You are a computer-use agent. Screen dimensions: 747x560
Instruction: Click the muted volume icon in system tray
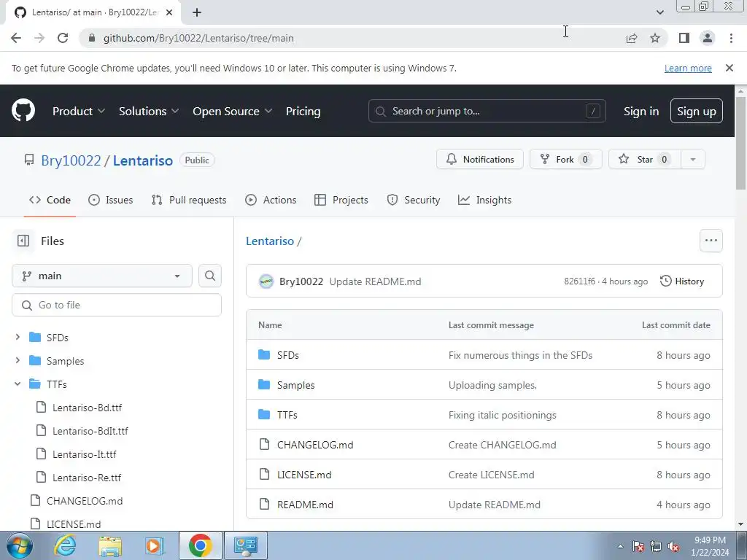tap(673, 546)
